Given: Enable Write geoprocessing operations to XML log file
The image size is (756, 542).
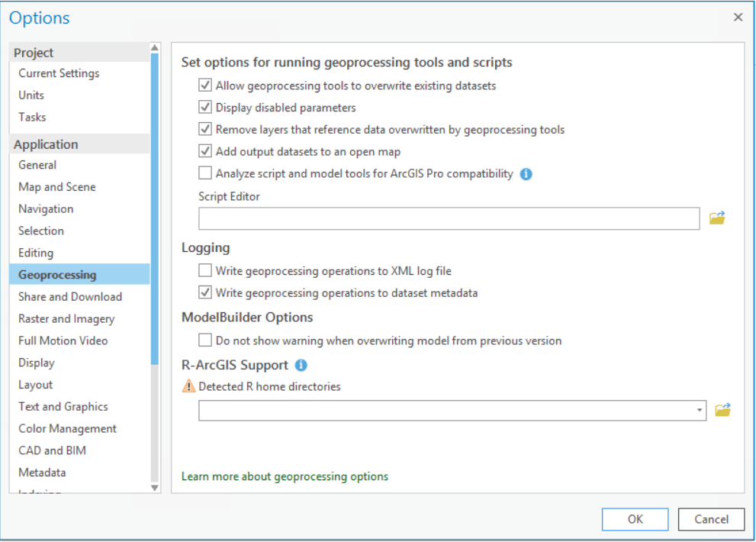Looking at the screenshot, I should [205, 270].
